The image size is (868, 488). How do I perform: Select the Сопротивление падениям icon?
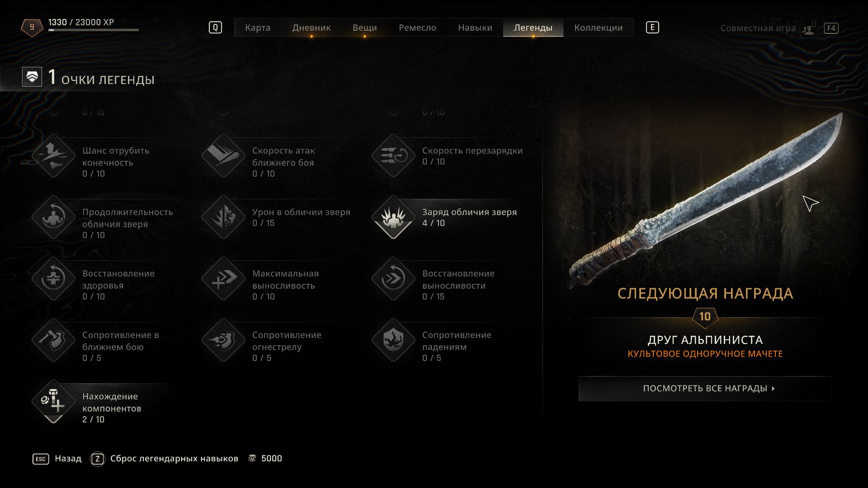(393, 340)
